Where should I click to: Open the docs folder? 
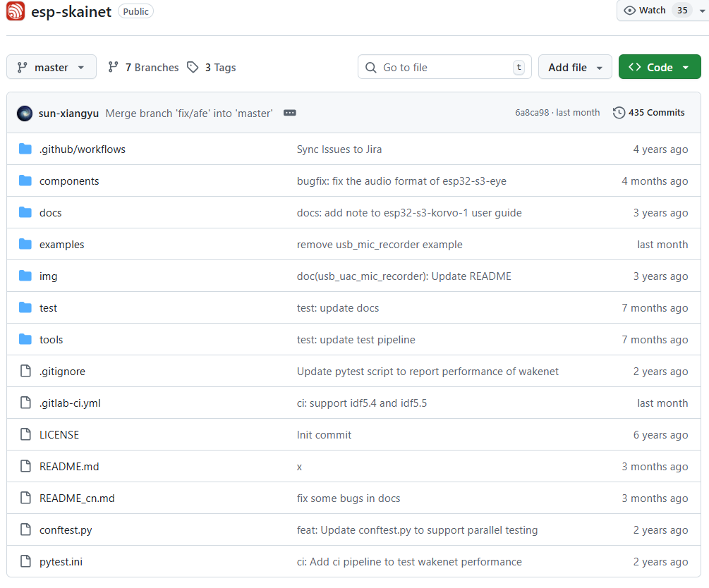pyautogui.click(x=51, y=213)
